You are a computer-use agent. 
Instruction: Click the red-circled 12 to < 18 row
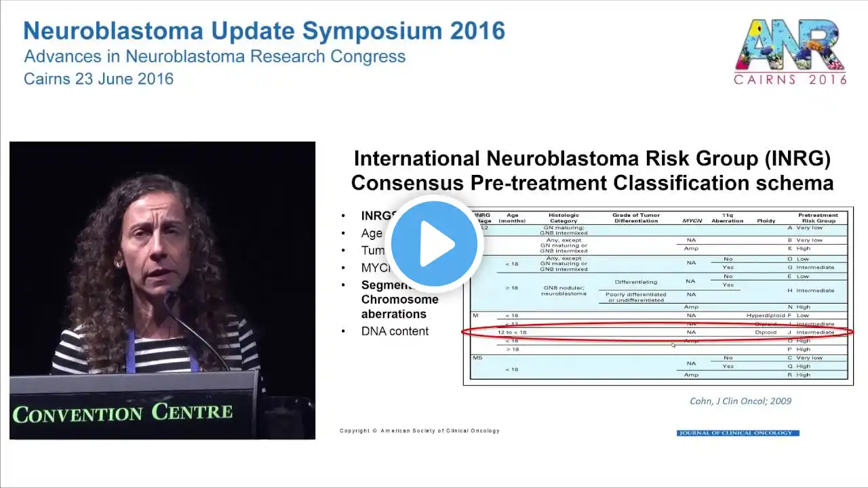657,332
